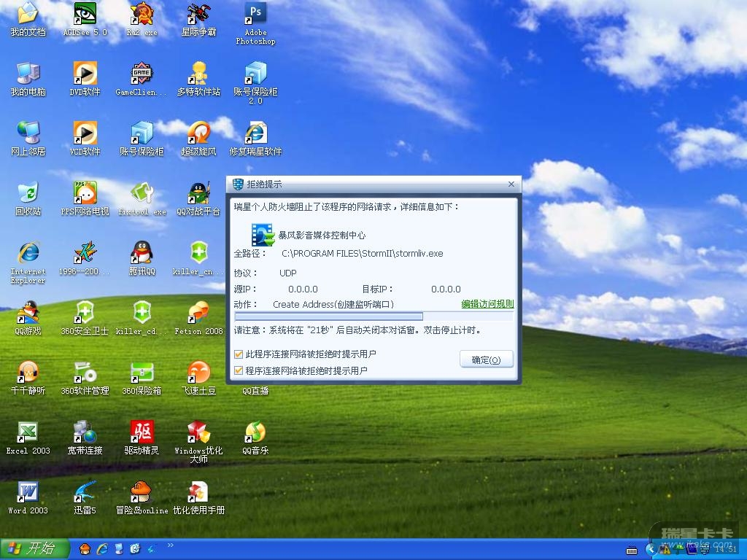747x560 pixels.
Task: Select the 我的电脑 desktop icon
Action: click(28, 79)
